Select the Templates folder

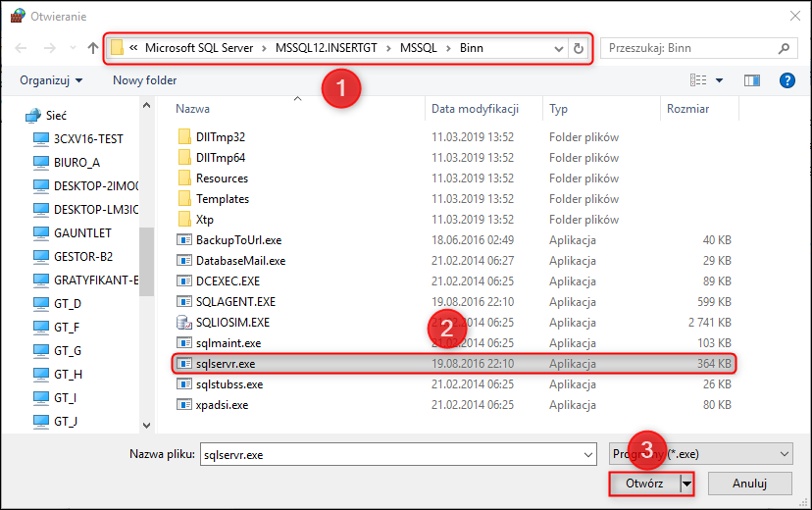point(223,199)
